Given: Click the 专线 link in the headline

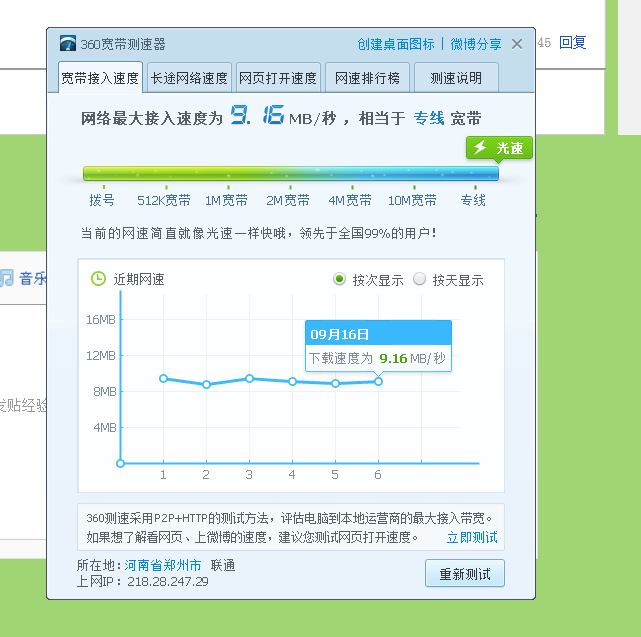Looking at the screenshot, I should tap(429, 119).
